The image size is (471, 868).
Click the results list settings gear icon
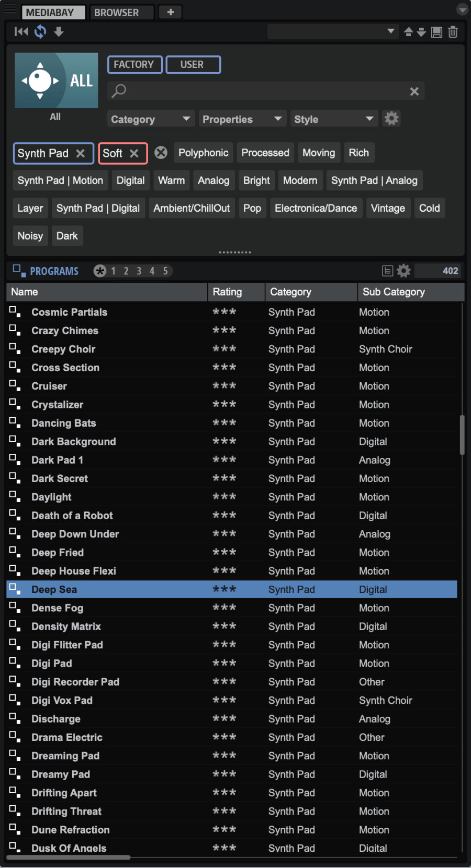click(x=403, y=271)
